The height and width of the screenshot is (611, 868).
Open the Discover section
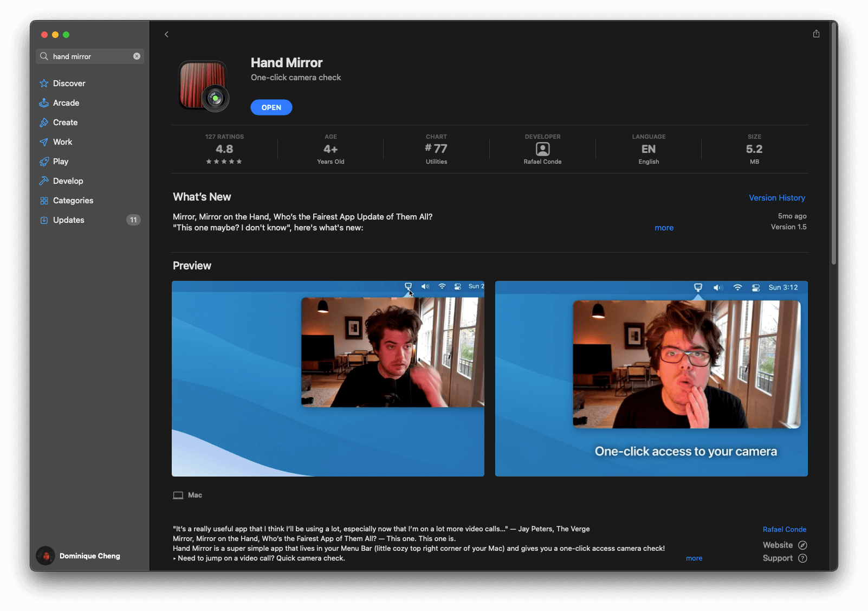69,83
